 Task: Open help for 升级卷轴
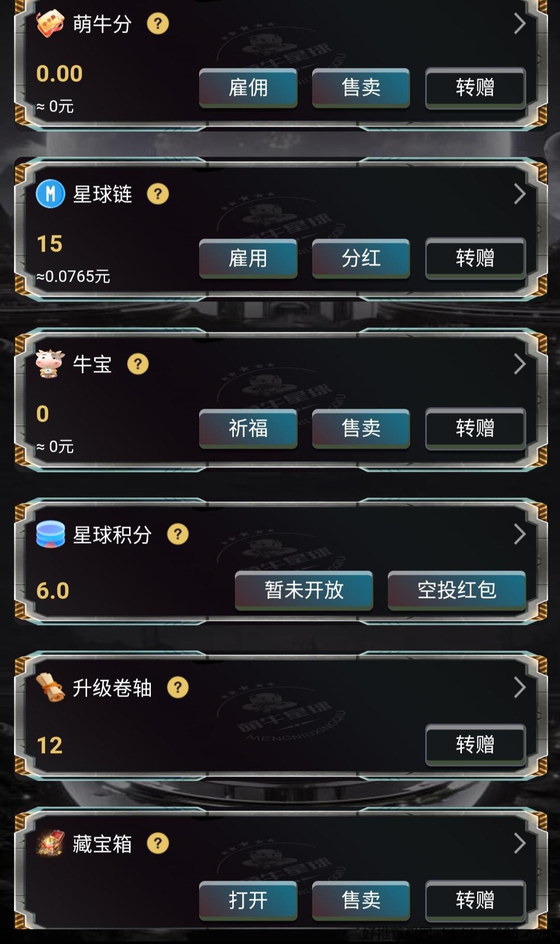click(x=178, y=688)
